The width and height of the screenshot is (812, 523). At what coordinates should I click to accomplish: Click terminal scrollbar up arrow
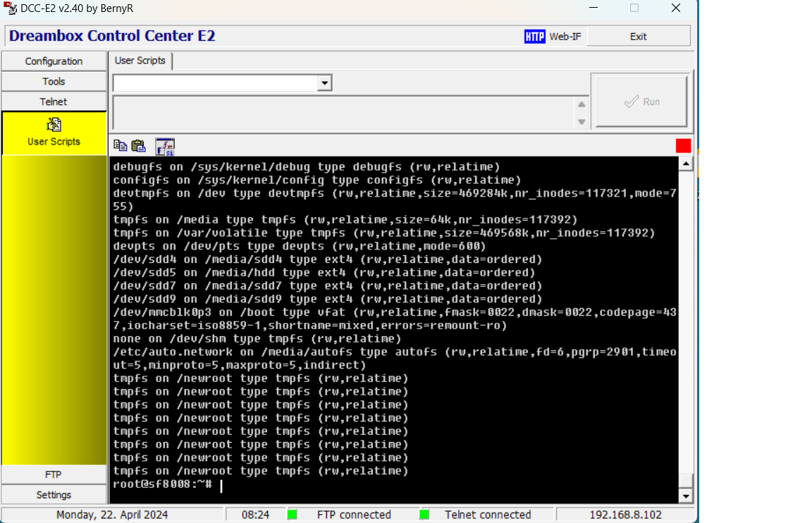[x=686, y=164]
